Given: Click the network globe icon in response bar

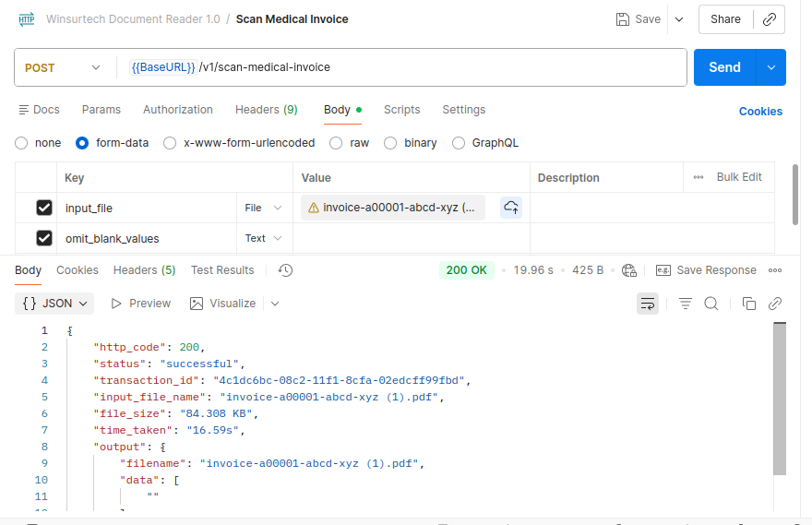Looking at the screenshot, I should (x=629, y=270).
